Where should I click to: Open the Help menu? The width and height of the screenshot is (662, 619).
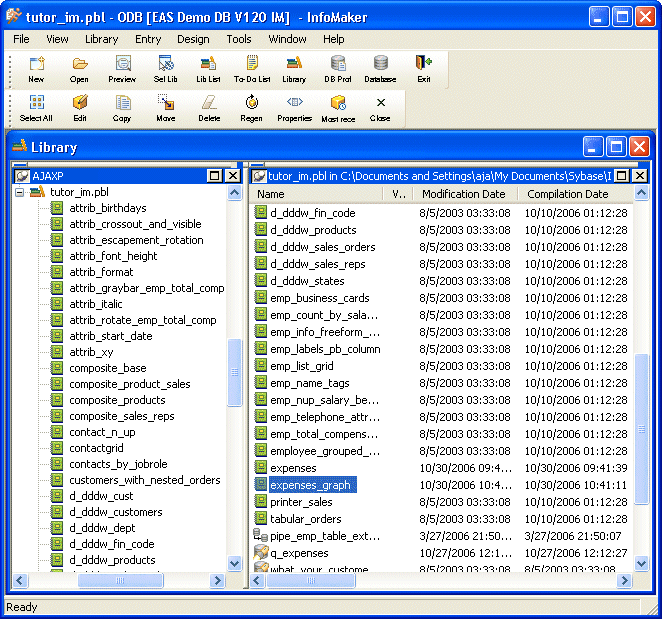coord(334,39)
